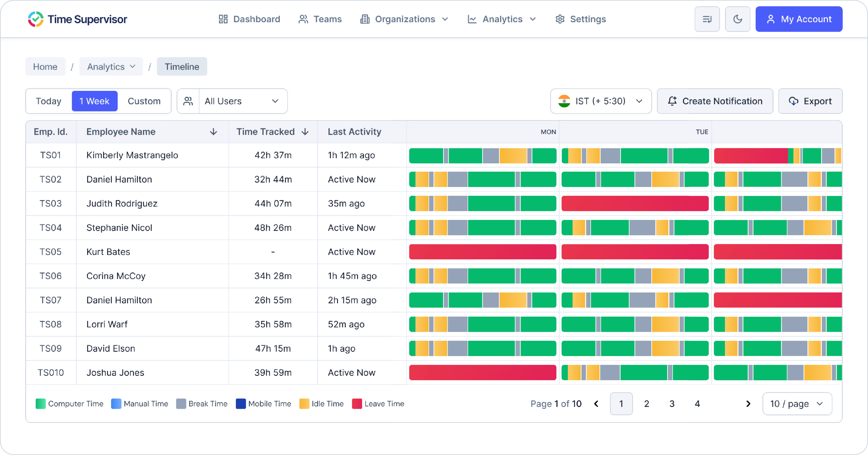Go to page 3 in the pagination
Viewport: 868px width, 455px height.
[x=671, y=404]
